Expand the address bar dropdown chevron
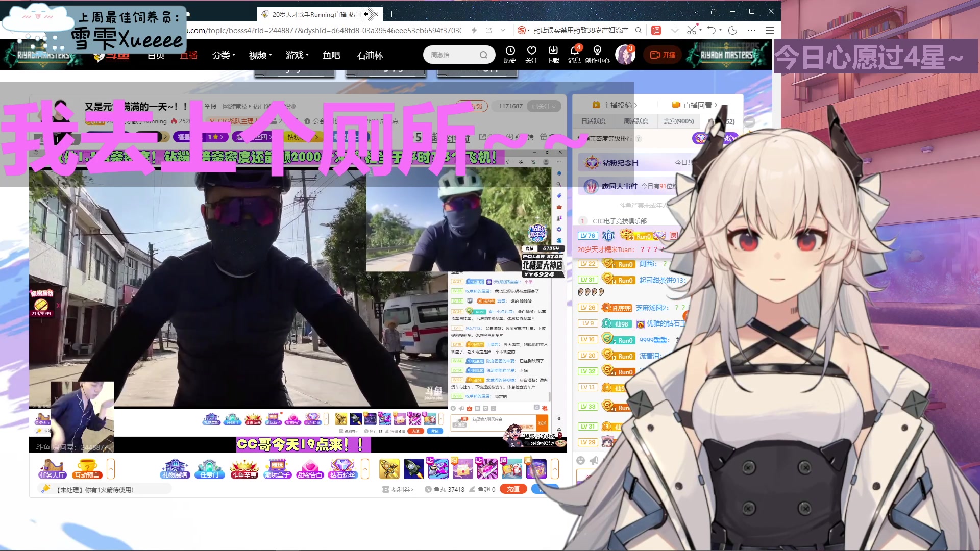The image size is (980, 551). (503, 30)
